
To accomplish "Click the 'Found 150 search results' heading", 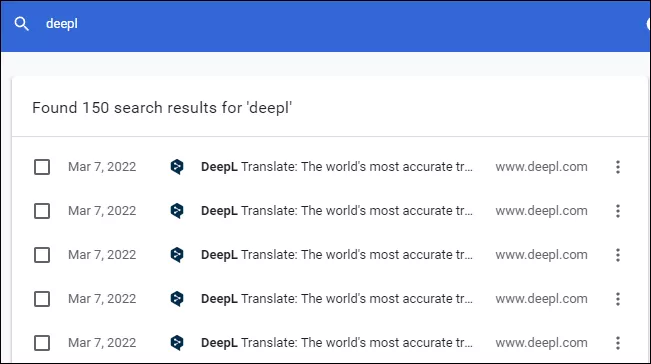I will [162, 108].
